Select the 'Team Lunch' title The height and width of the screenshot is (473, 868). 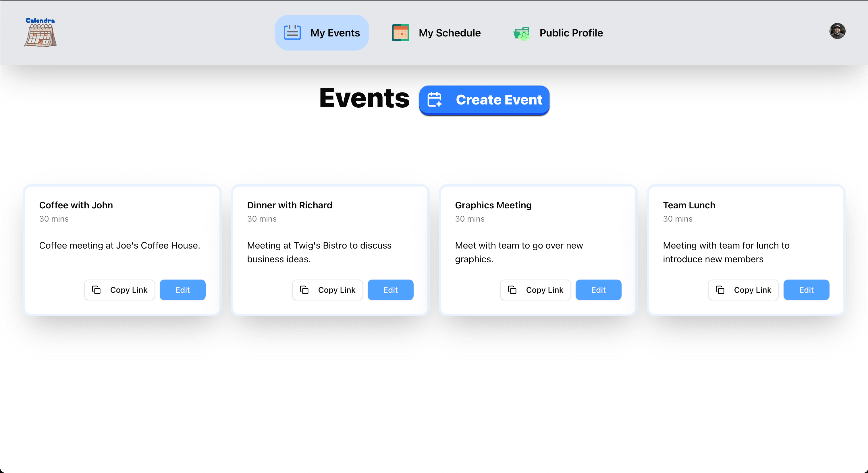click(689, 205)
